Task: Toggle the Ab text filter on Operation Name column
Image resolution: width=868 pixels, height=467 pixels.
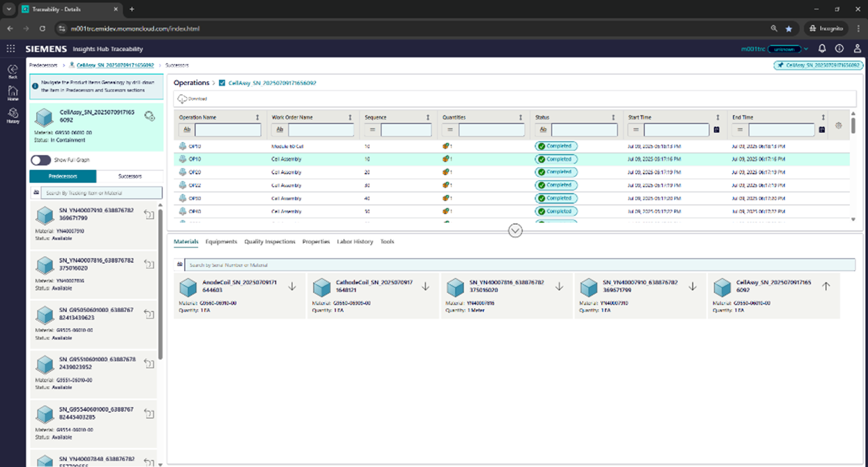Action: (x=187, y=129)
